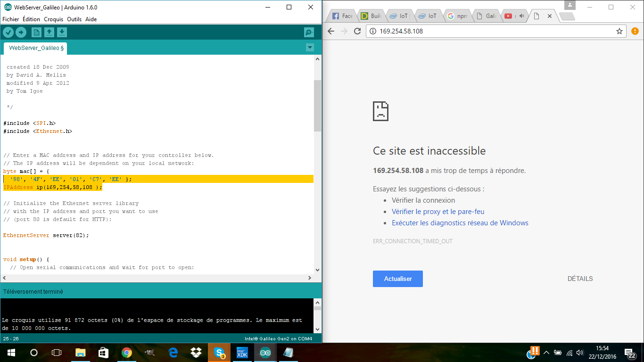Reload the page with Chrome refresh icon

pos(357,31)
